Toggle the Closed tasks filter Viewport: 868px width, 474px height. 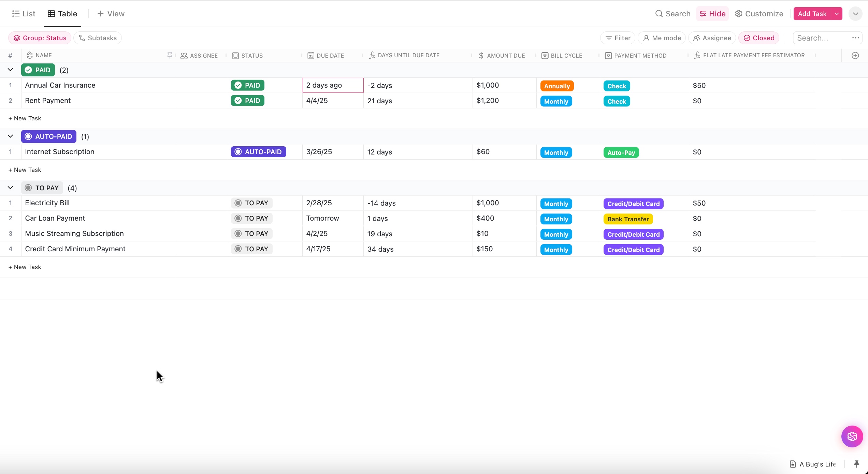click(759, 38)
